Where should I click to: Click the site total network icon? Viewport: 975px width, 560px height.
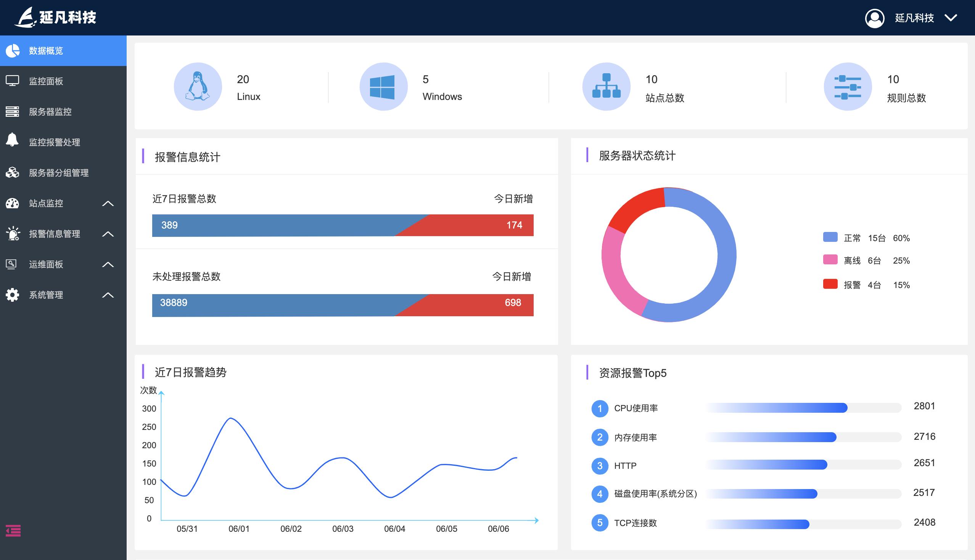[606, 87]
